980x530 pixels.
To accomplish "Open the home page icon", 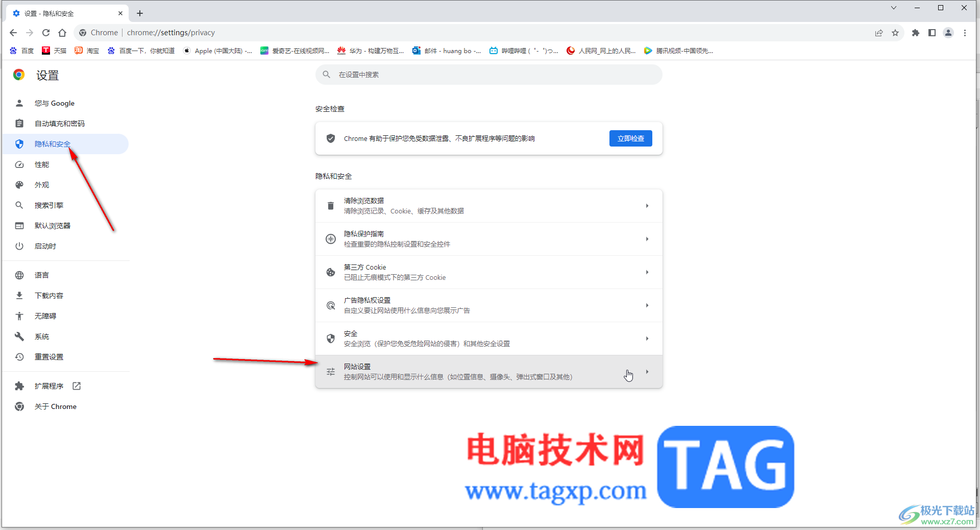I will pos(62,33).
